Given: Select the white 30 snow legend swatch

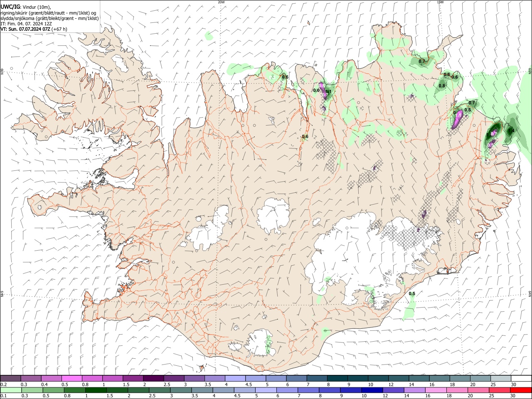Looking at the screenshot, I should click(x=521, y=379).
